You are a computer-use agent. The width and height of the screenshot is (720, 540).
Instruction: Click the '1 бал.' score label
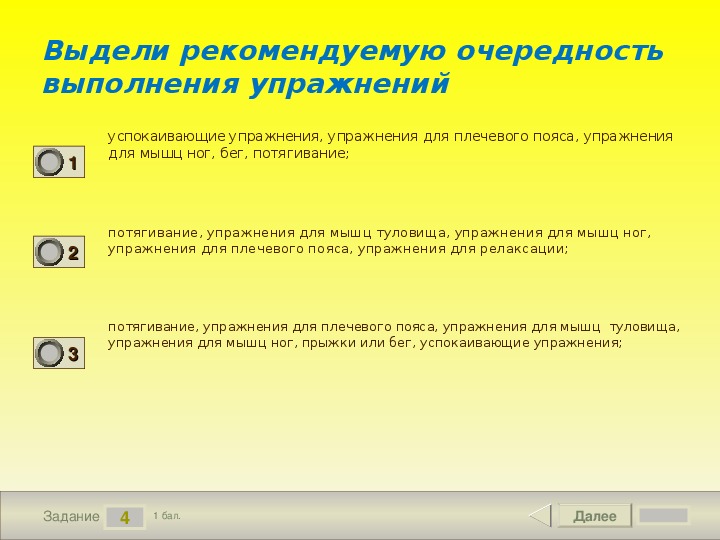tap(167, 516)
